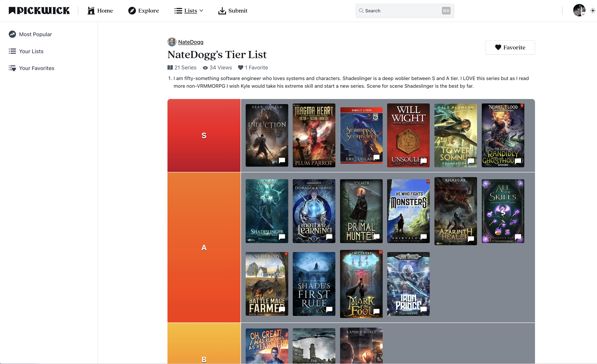Select the orange A tier label
The height and width of the screenshot is (364, 597).
(204, 248)
